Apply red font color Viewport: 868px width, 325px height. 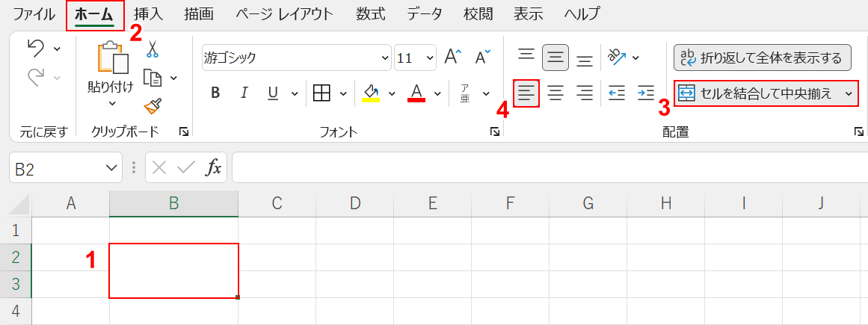tap(416, 93)
